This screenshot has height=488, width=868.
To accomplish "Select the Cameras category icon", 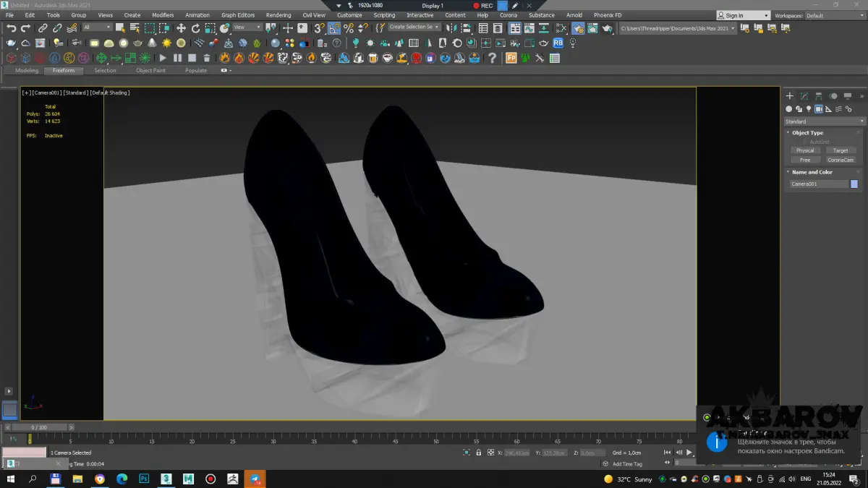I will tap(819, 109).
